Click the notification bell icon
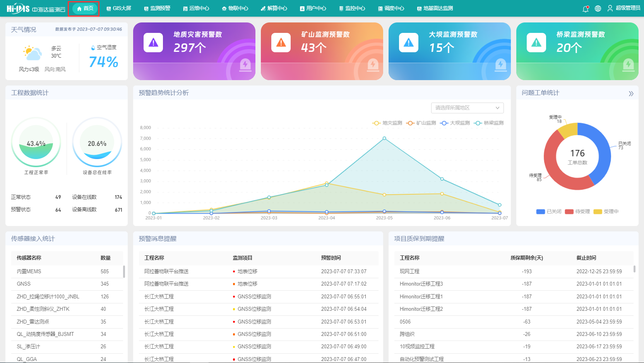Image resolution: width=644 pixels, height=363 pixels. coord(586,9)
